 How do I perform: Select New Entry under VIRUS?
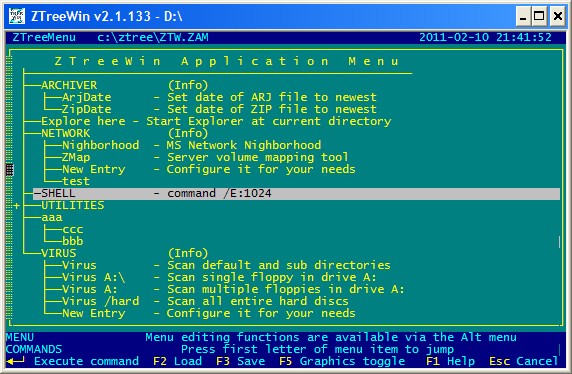click(93, 313)
